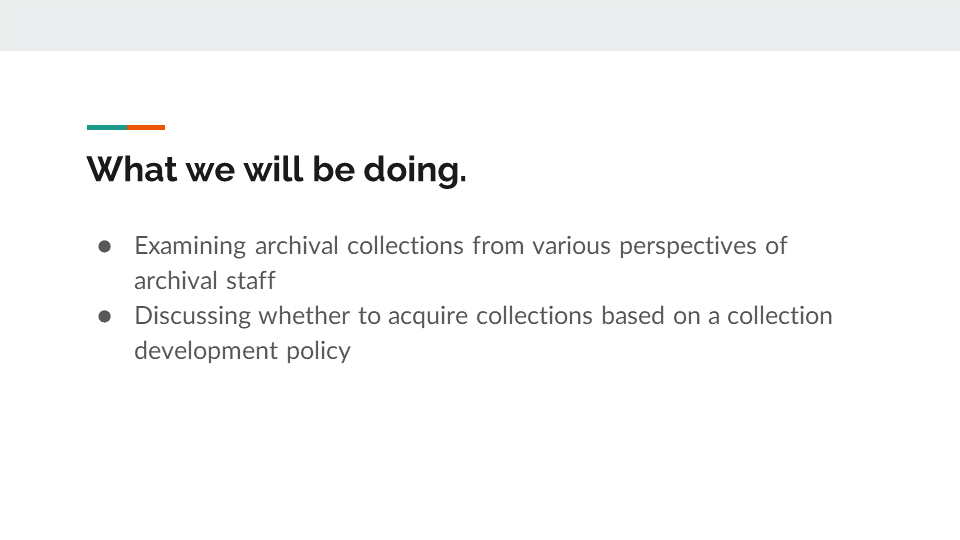Click the second bullet point marker
960x540 pixels.
pos(104,316)
